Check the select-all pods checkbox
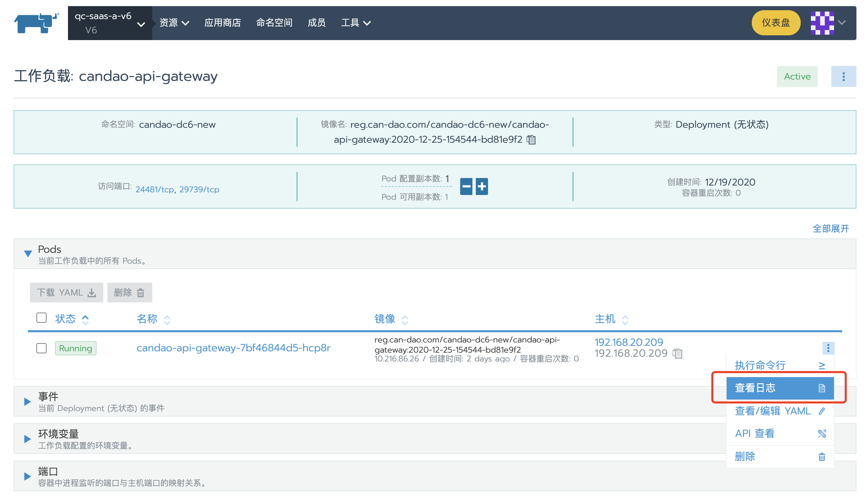 pyautogui.click(x=41, y=318)
